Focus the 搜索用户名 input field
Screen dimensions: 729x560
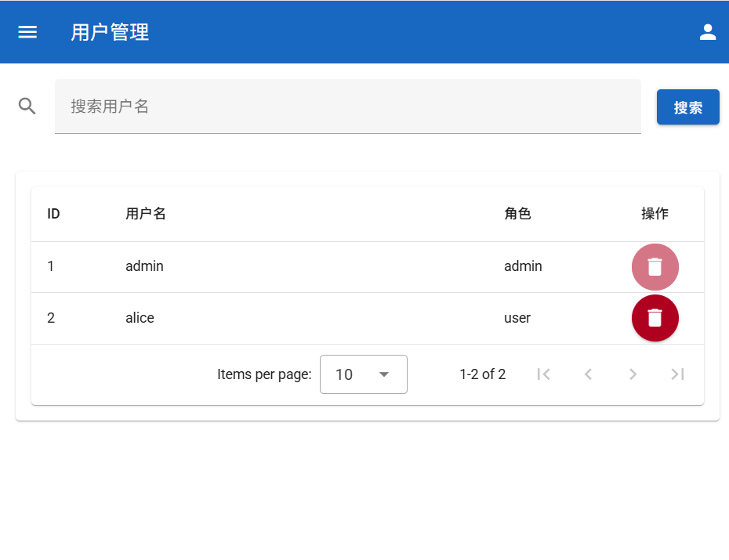pyautogui.click(x=348, y=107)
